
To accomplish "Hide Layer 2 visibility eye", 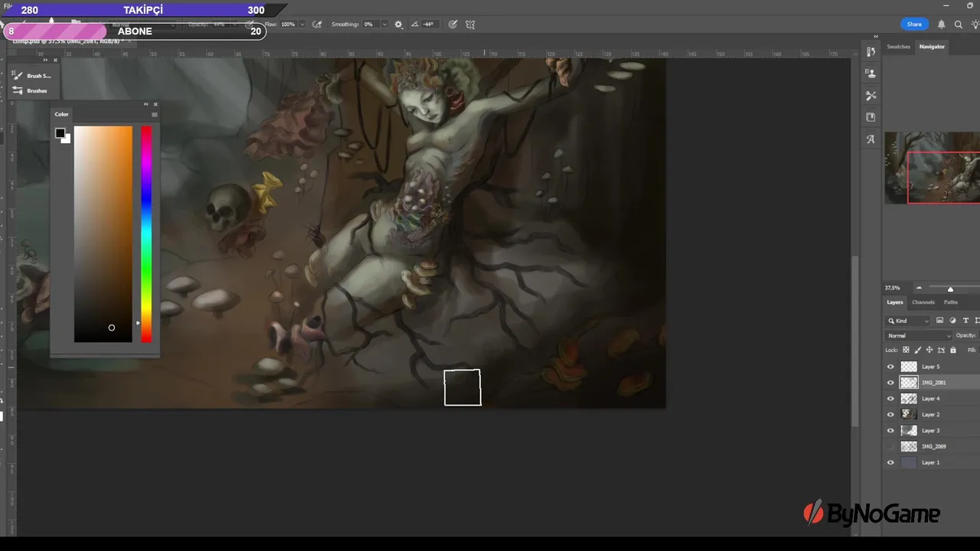I will [x=890, y=414].
